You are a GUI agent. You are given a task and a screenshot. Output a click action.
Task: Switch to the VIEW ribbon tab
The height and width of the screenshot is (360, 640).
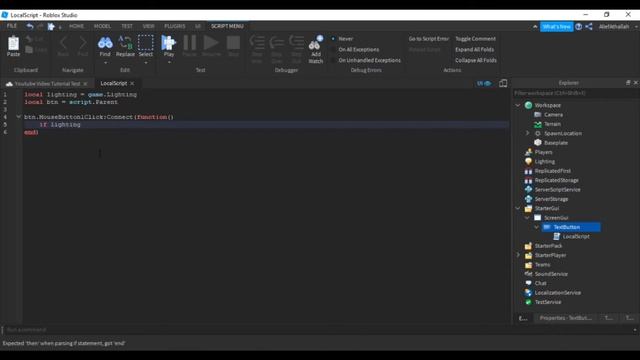[x=149, y=26]
